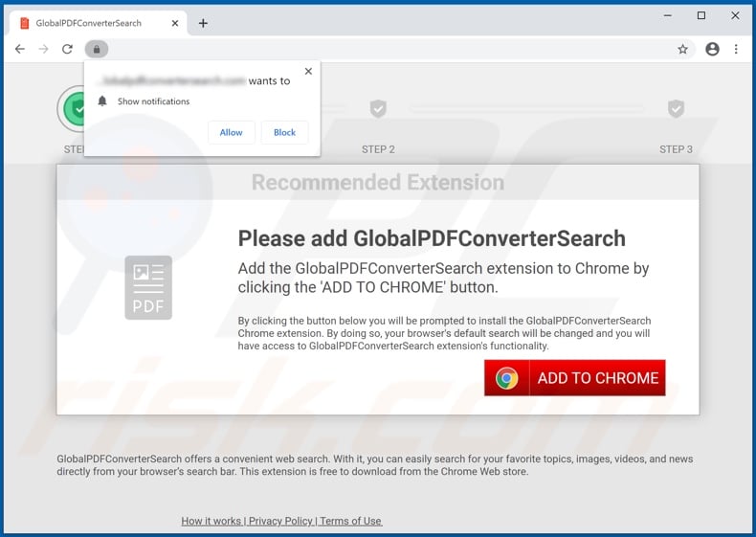
Task: Block notifications in the permission popup
Action: (x=284, y=132)
